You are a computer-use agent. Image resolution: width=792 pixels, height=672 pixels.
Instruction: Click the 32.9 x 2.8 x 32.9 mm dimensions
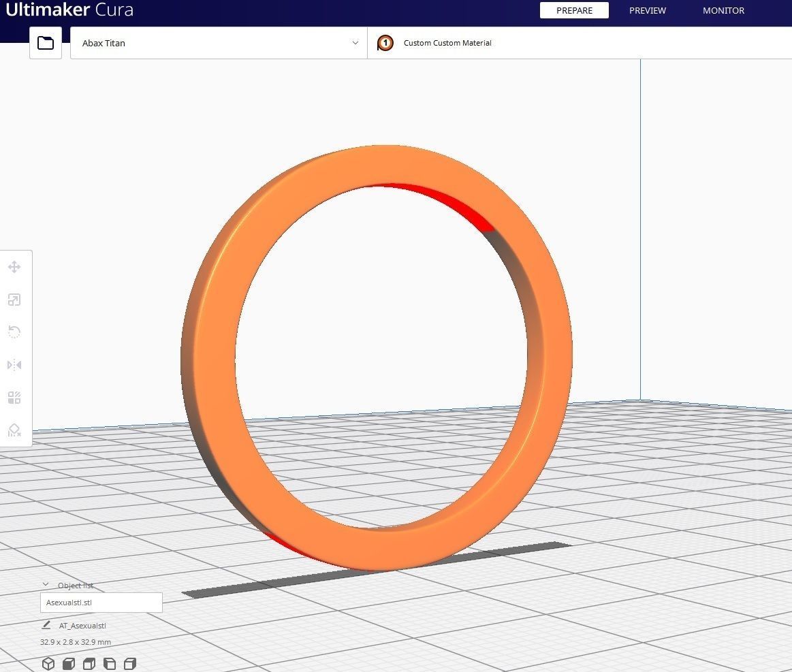(x=76, y=642)
